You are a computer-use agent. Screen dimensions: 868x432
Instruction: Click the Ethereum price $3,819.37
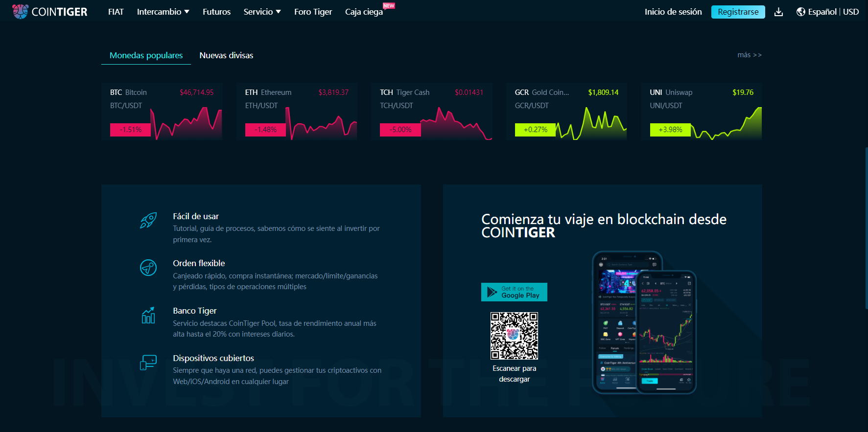[333, 92]
